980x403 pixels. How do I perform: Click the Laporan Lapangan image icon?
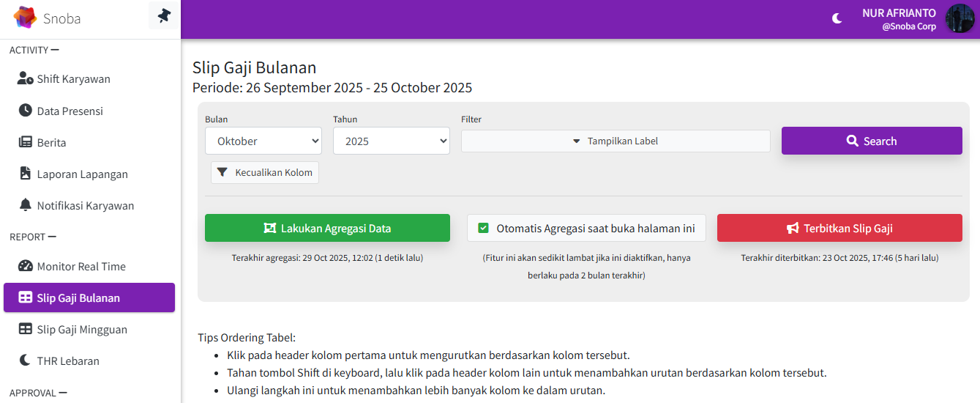point(26,174)
